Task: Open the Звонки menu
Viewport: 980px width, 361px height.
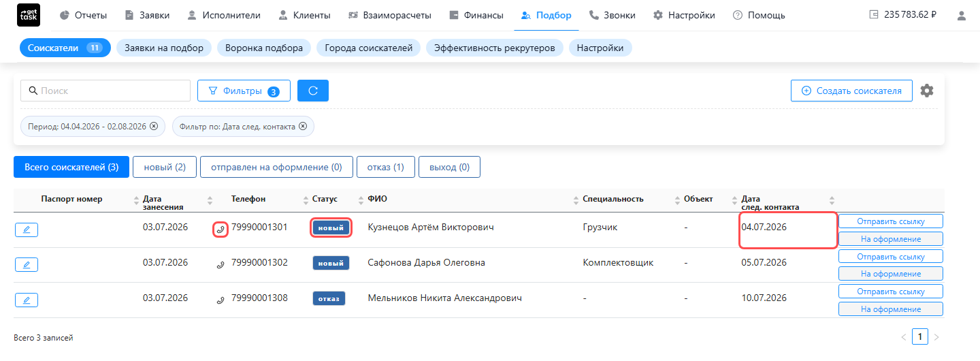Action: point(612,15)
